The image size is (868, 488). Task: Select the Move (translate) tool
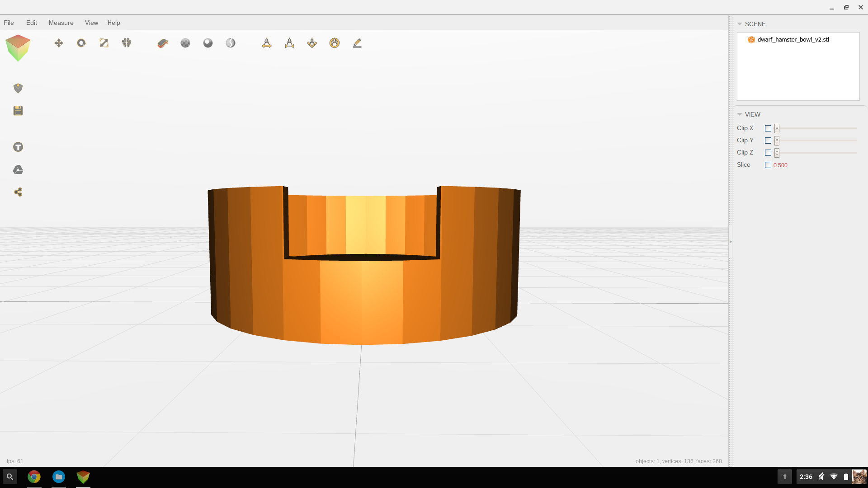pos(59,43)
